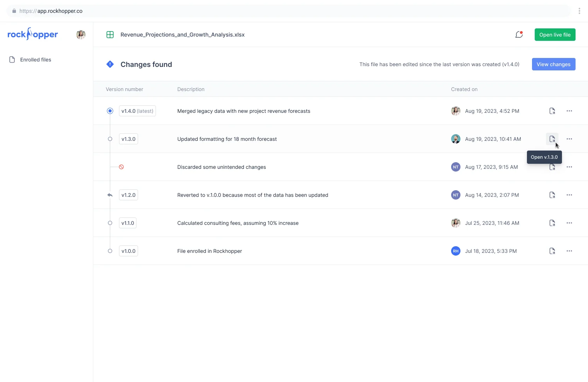
Task: Open more options menu for v1.3.0
Action: coord(569,139)
